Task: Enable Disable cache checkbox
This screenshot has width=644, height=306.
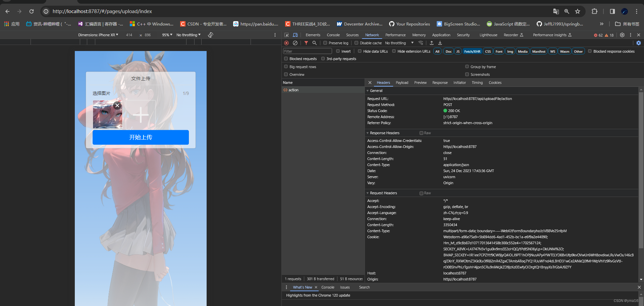Action: [357, 43]
